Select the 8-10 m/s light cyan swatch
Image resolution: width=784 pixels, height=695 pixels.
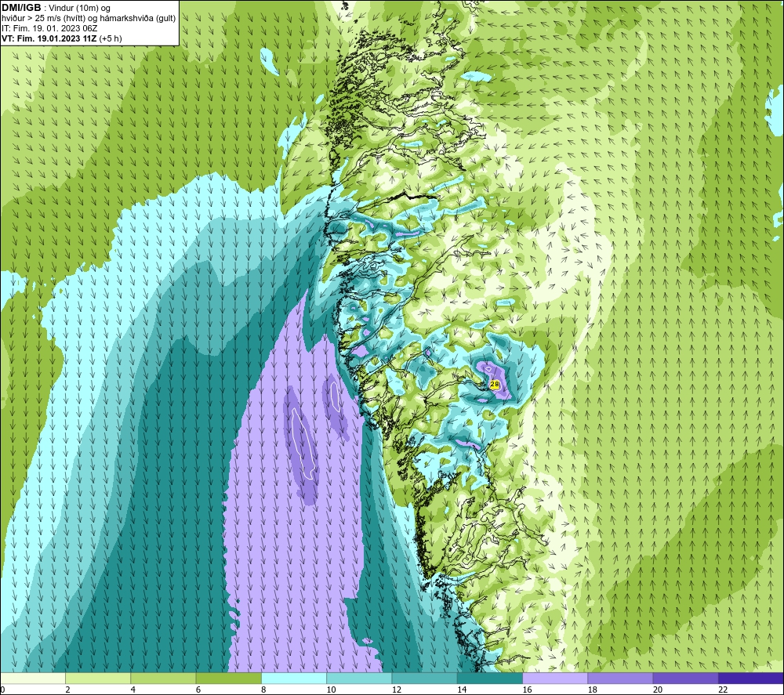294,678
